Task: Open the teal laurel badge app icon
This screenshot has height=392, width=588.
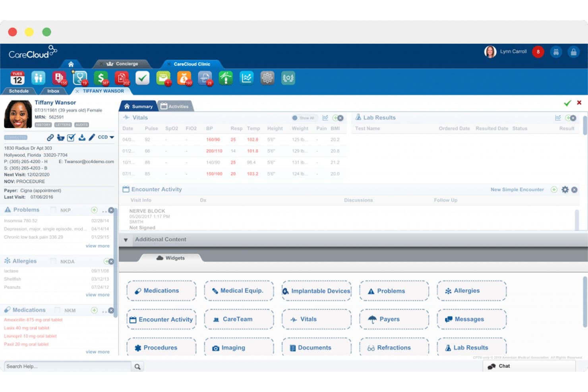Action: click(x=288, y=78)
